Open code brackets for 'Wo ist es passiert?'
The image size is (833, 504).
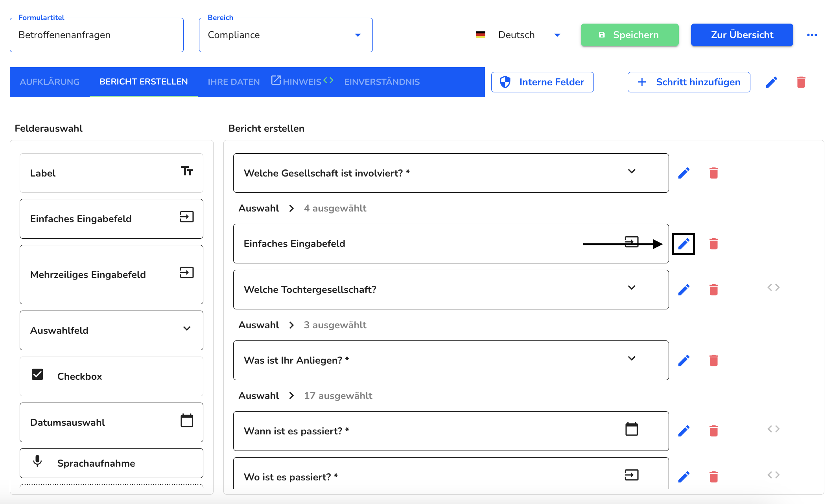773,475
